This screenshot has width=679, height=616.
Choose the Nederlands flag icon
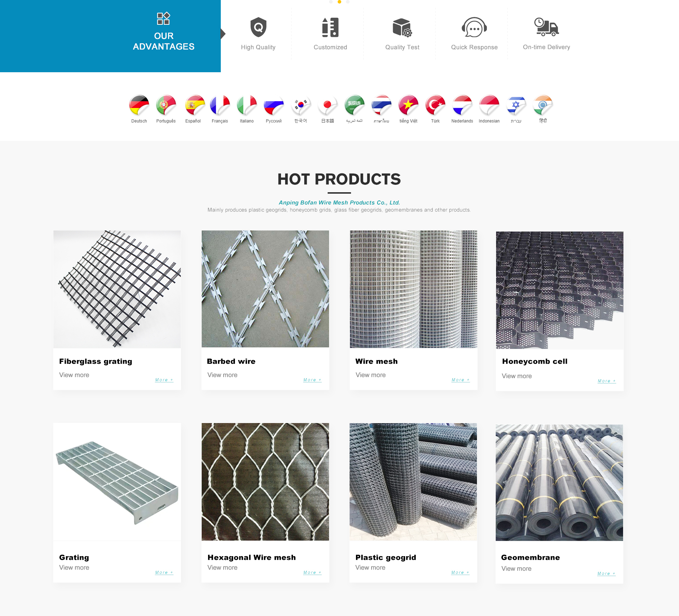462,105
